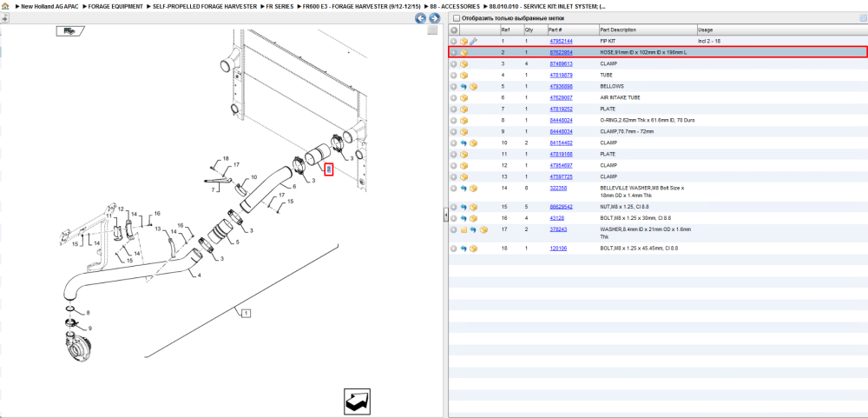The height and width of the screenshot is (418, 868).
Task: Select callout 9 near turbo clamp in diagram
Action: point(89,328)
